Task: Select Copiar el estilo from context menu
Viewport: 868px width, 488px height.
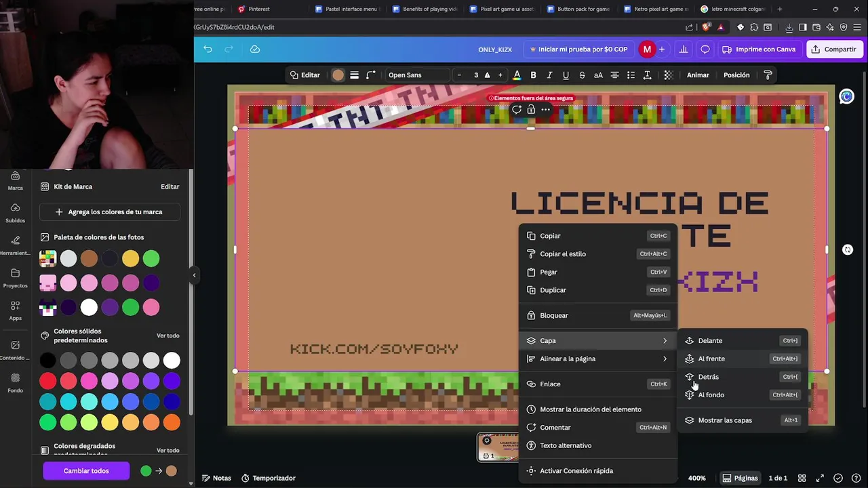Action: tap(598, 254)
